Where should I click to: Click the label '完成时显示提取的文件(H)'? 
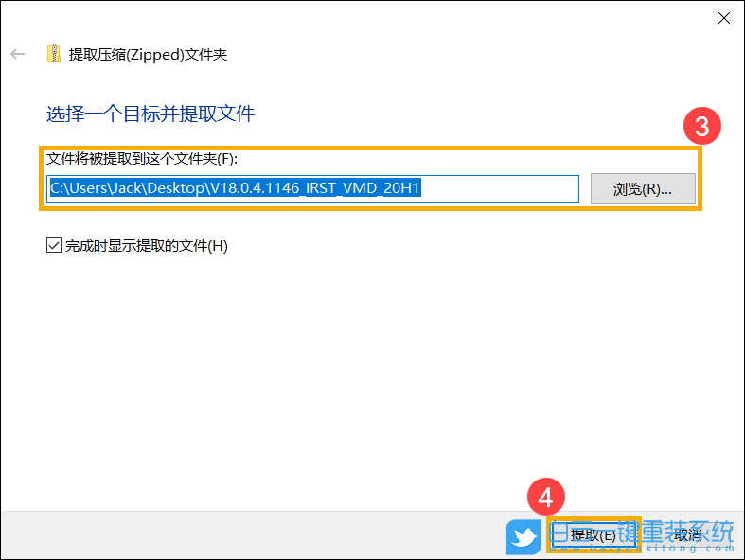tap(147, 246)
